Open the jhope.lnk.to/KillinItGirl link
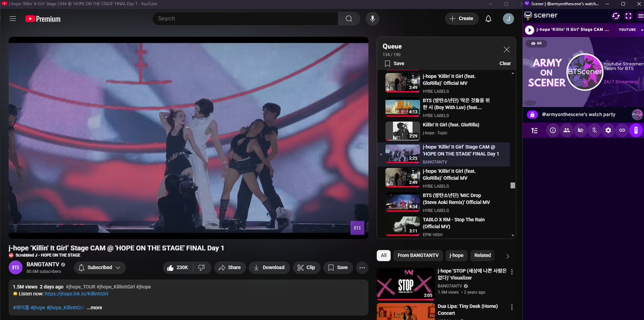 (76, 294)
